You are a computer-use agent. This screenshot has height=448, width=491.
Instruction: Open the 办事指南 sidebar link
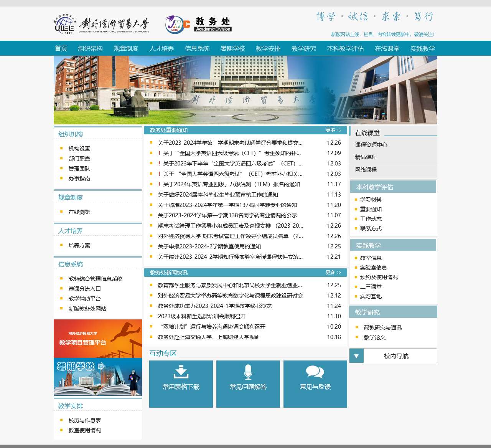pos(79,179)
